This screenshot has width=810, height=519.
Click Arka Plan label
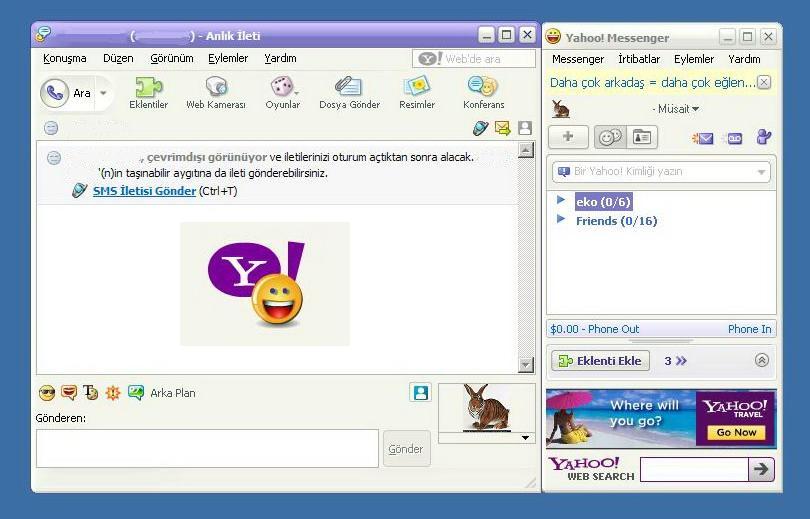(x=173, y=393)
